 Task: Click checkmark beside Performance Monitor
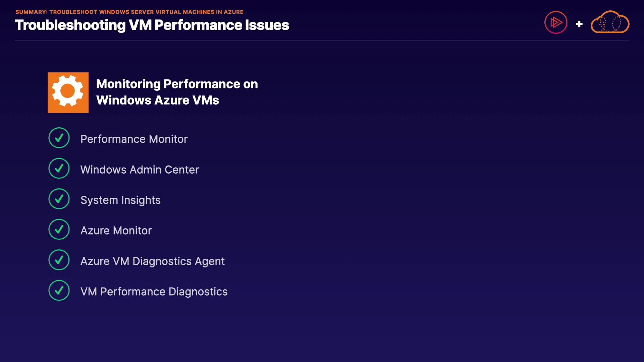59,138
